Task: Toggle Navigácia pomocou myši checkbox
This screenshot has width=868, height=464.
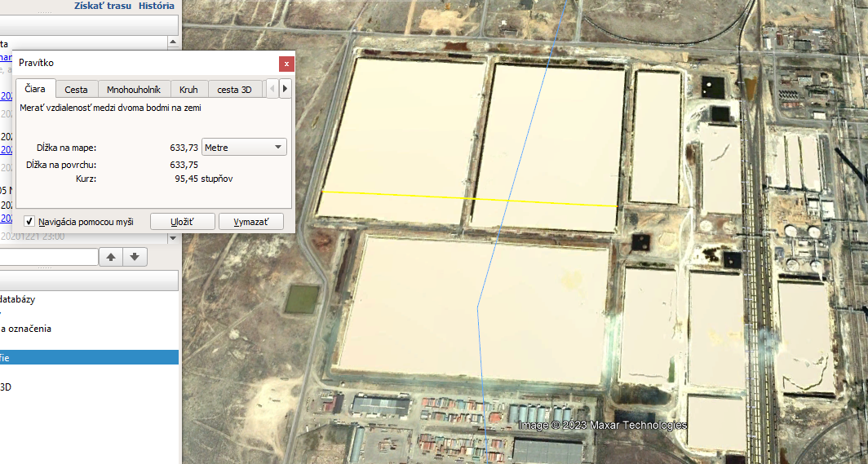Action: [29, 221]
